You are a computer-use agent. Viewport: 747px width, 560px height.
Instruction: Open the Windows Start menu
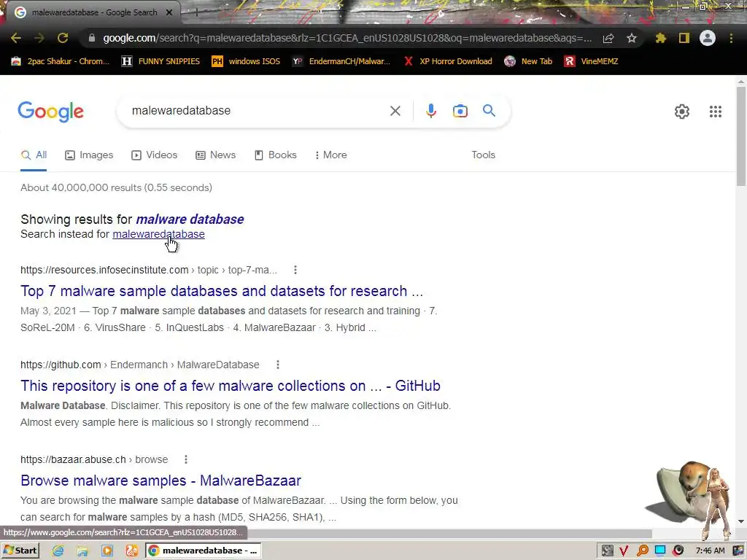20,551
